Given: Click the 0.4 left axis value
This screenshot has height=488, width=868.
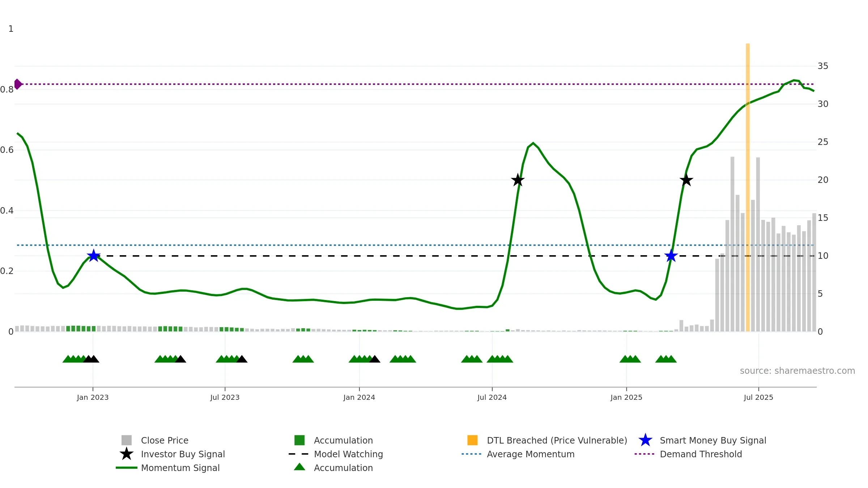Looking at the screenshot, I should click(x=7, y=211).
